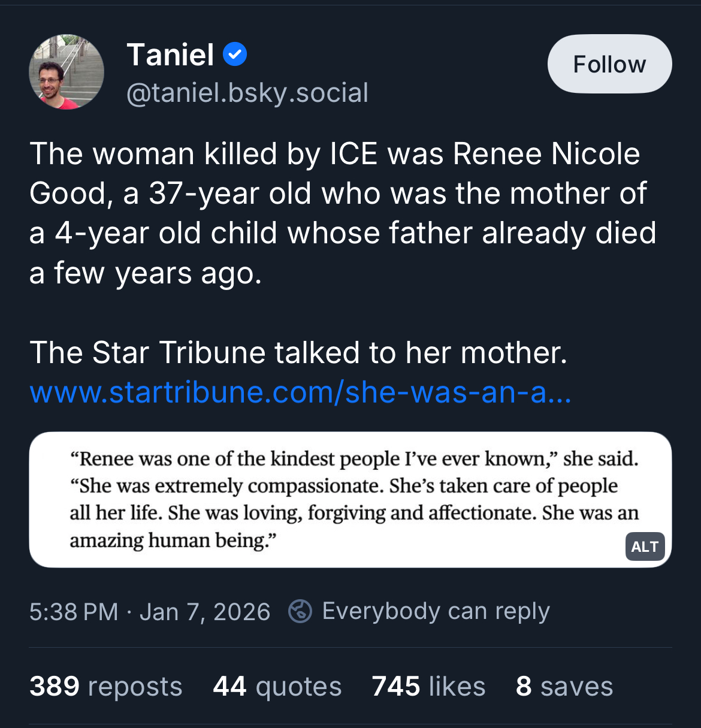701x728 pixels.
Task: Click the word "ICE" in the post
Action: [353, 154]
